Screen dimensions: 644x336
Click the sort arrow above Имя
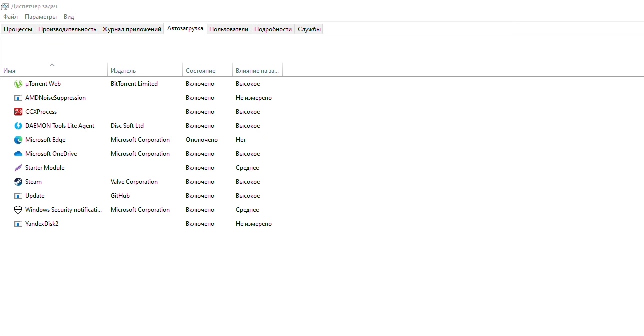(52, 64)
